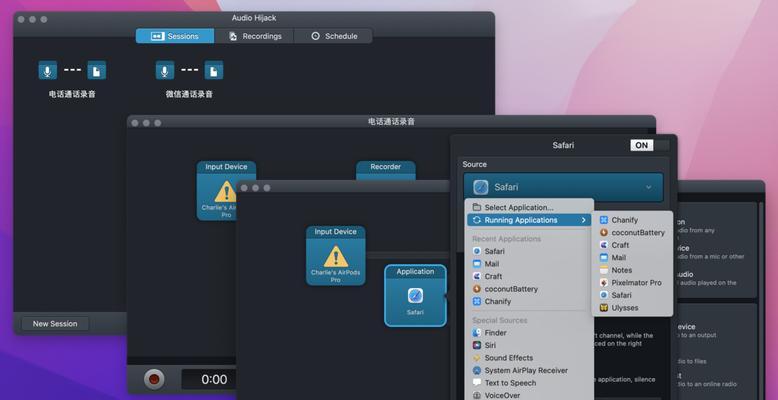The width and height of the screenshot is (778, 400).
Task: Pick Pixelmator Pro in running applications submenu
Action: coord(634,282)
